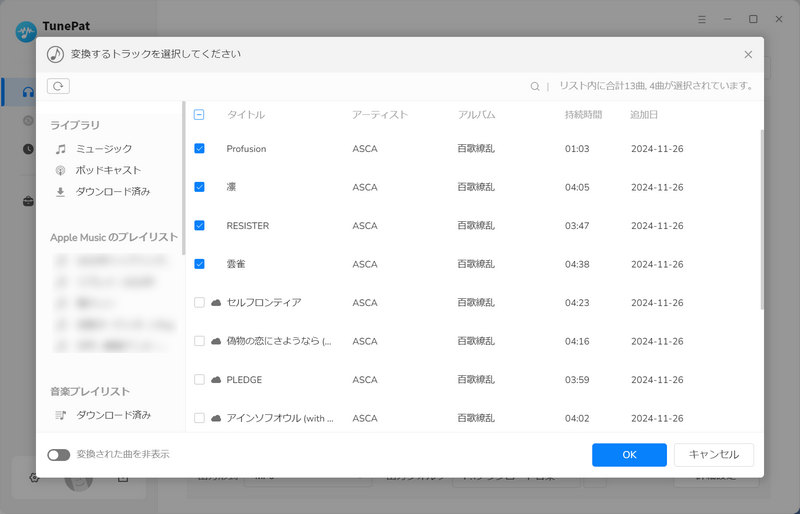Click the toolbox sidebar icon
Image resolution: width=800 pixels, height=514 pixels.
pos(28,201)
